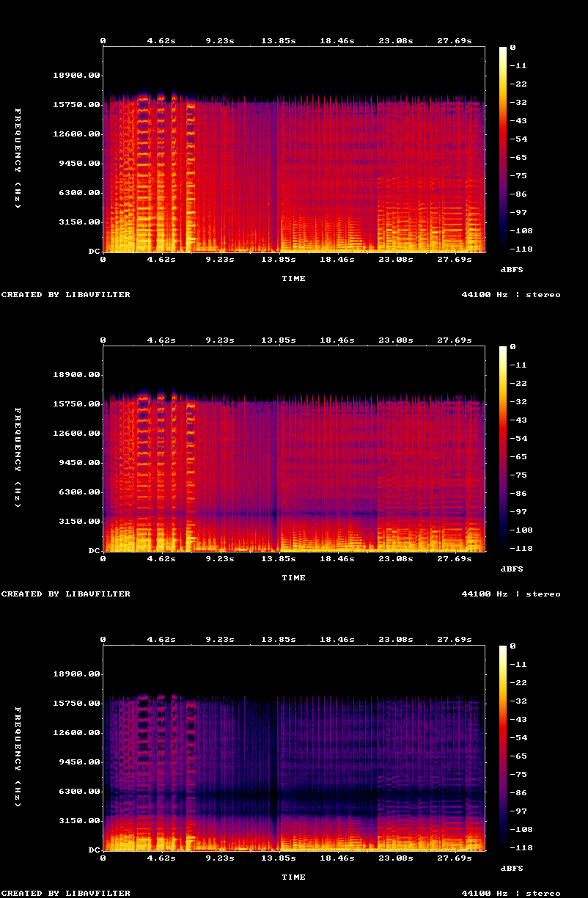Image resolution: width=588 pixels, height=898 pixels.
Task: Click the third spectrogram's dBFS color scale bar
Action: tap(503, 748)
